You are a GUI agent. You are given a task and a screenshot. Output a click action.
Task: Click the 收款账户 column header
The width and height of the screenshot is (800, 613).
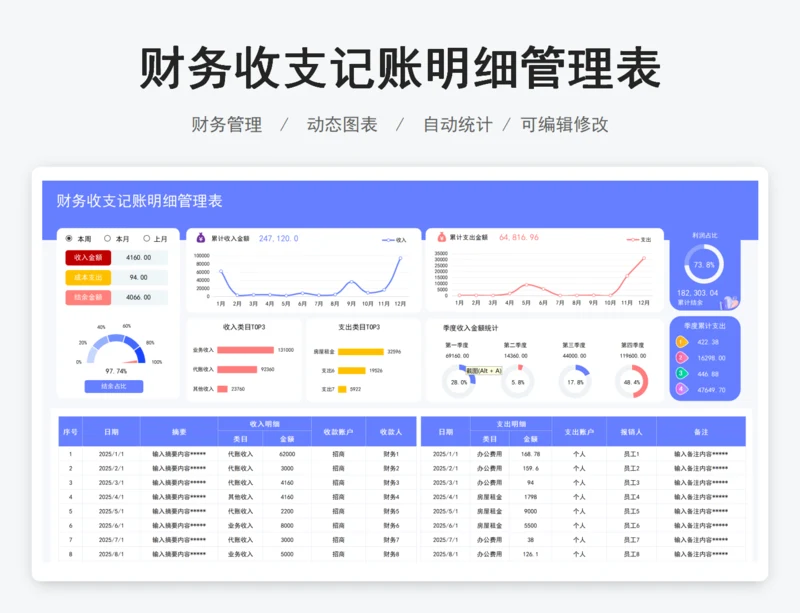click(339, 432)
